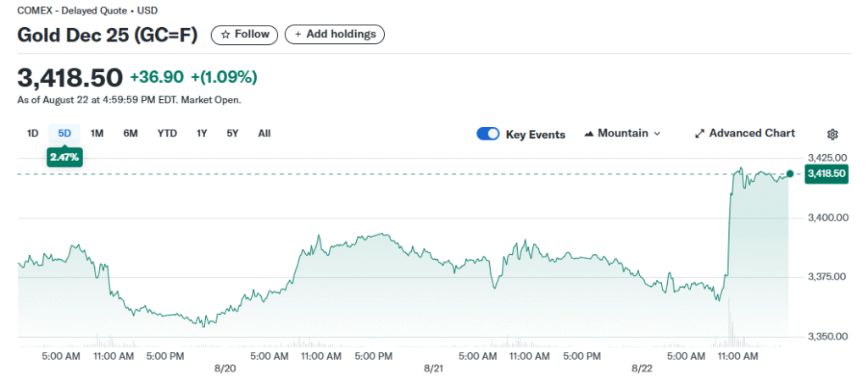Switch chart to 1M range

click(x=97, y=133)
